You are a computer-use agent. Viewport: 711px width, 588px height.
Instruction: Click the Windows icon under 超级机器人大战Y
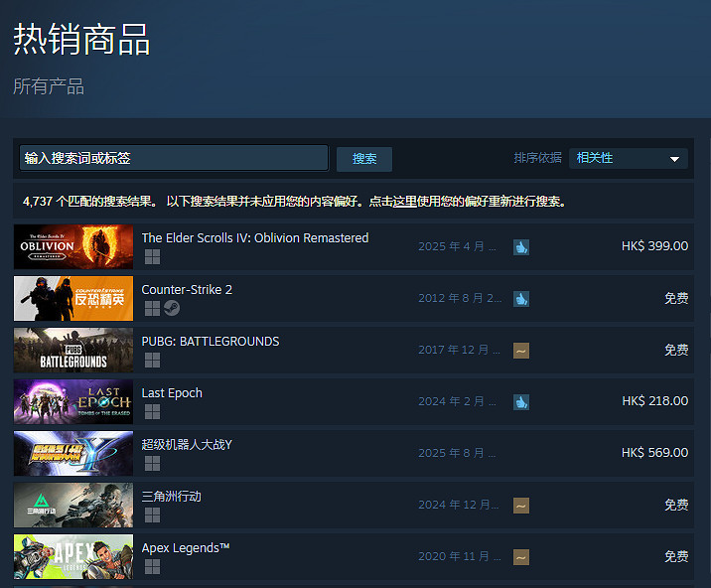152,463
